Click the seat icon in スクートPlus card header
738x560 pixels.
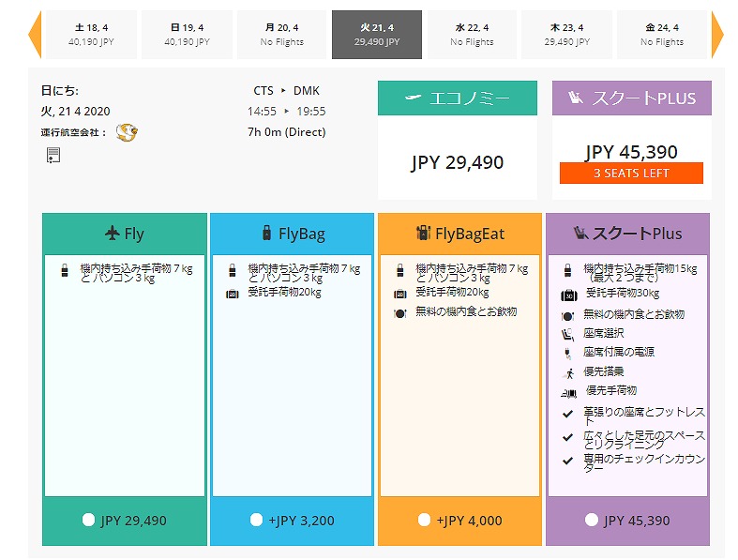click(580, 233)
